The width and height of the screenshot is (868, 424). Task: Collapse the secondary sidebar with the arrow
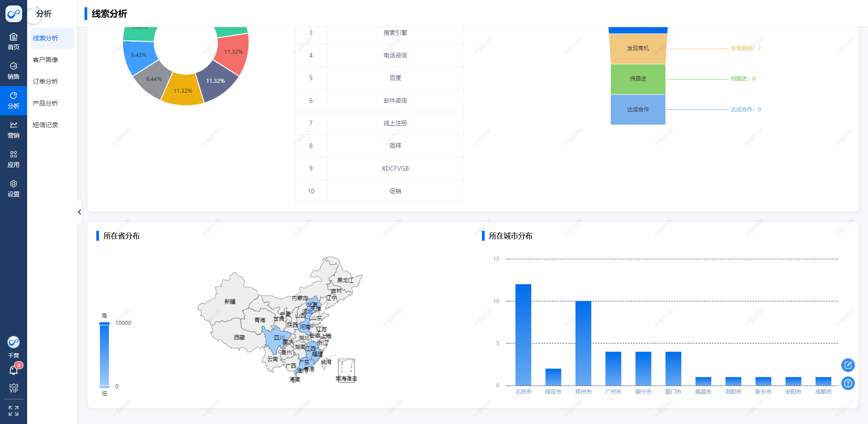coord(80,212)
